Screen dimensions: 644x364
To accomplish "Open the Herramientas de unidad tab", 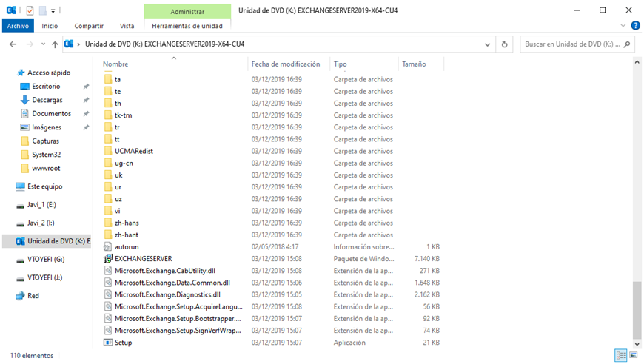I will tap(187, 26).
